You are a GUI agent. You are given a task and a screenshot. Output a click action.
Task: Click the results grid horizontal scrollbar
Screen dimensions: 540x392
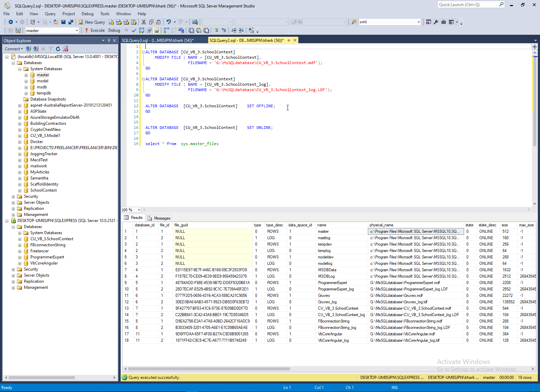pos(209,369)
